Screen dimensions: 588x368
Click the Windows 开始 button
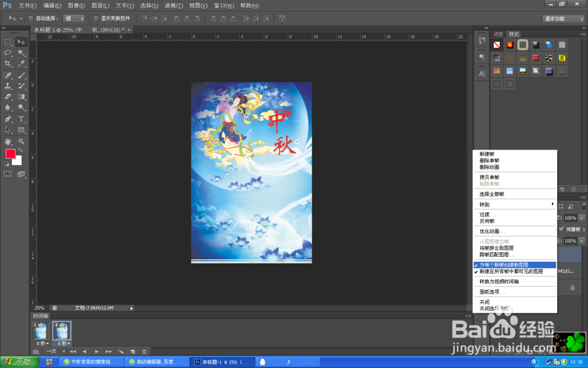click(x=19, y=362)
